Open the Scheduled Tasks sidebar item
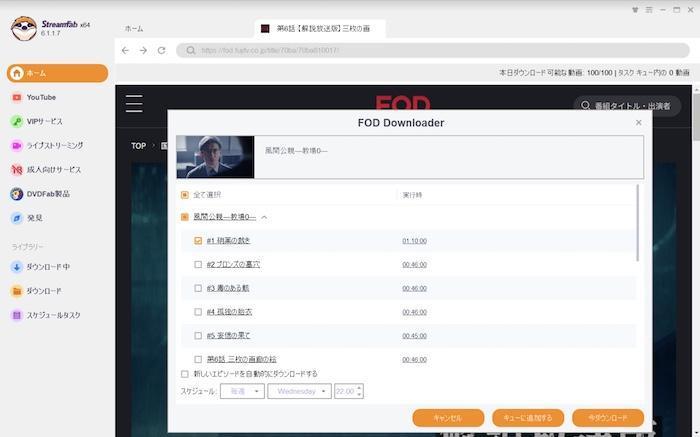Viewport: 700px width, 437px height. pyautogui.click(x=46, y=315)
